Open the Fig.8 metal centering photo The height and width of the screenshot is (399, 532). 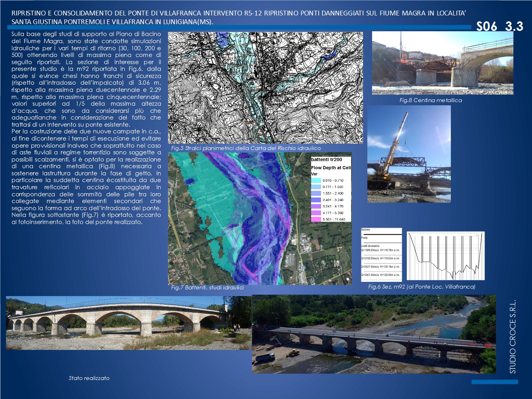(443, 63)
